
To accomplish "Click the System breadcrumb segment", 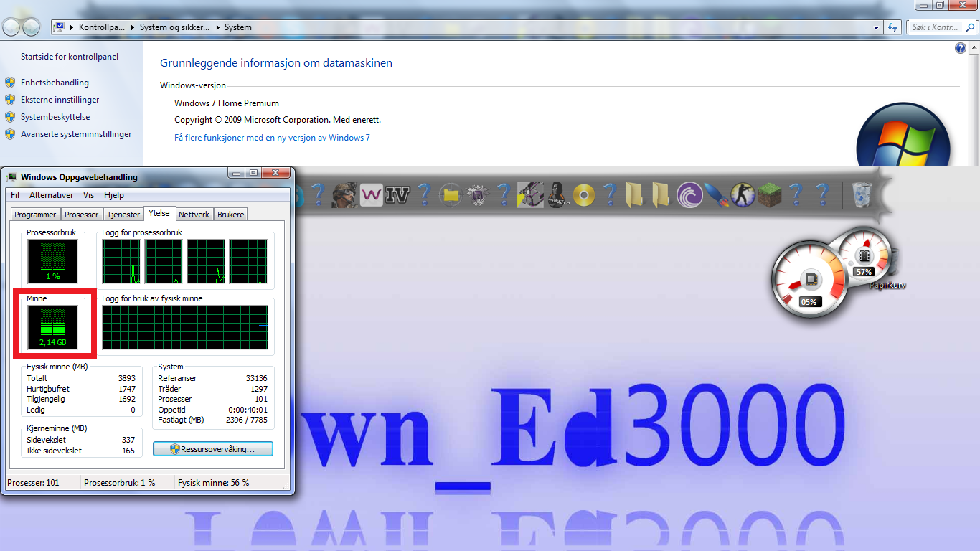I will 238,27.
